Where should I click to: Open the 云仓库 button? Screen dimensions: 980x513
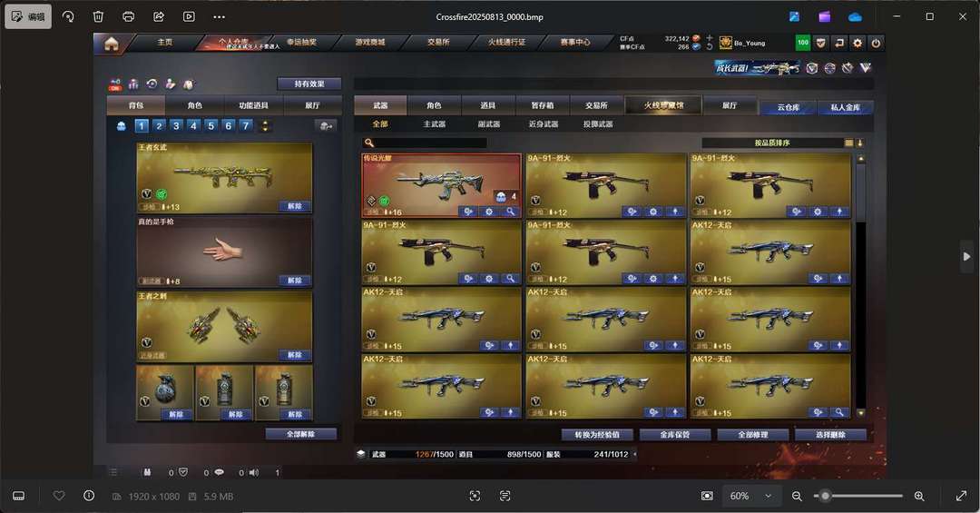[789, 108]
